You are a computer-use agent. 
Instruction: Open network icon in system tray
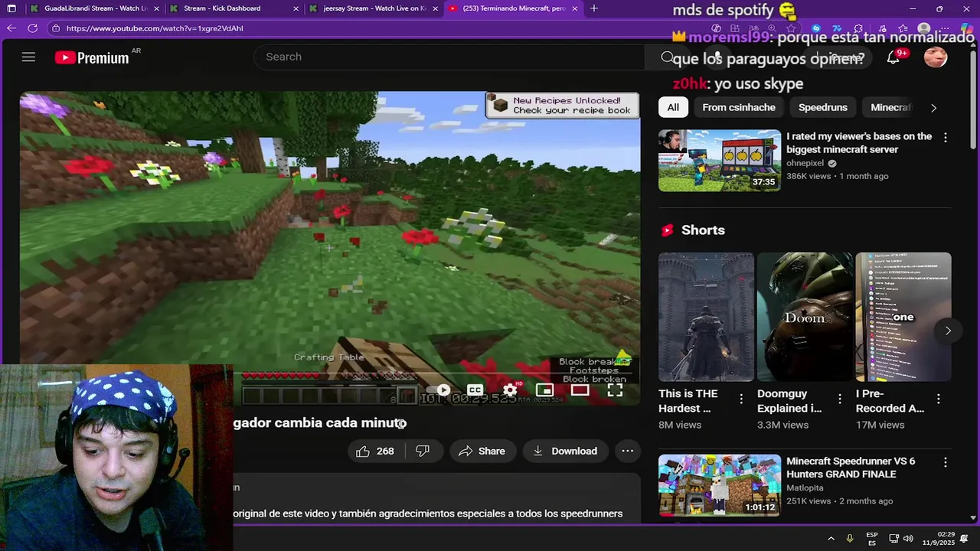(893, 539)
